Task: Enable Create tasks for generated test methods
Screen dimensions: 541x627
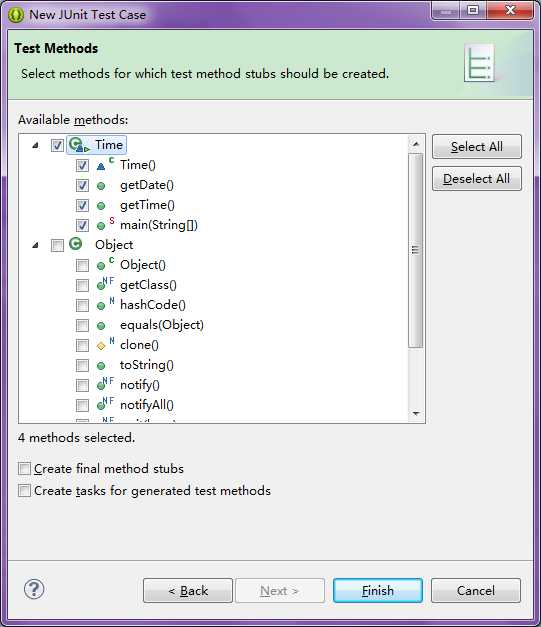Action: point(24,490)
